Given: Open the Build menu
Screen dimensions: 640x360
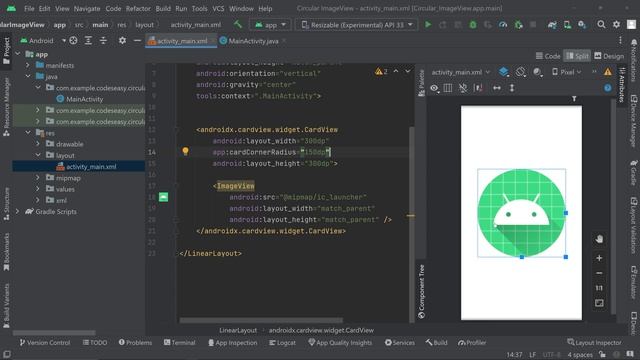Looking at the screenshot, I should pos(163,8).
